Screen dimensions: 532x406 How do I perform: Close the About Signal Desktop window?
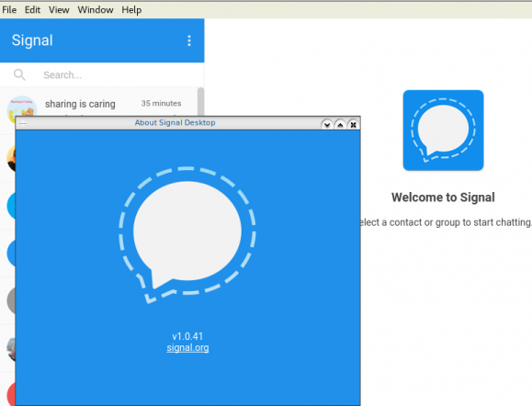tap(353, 125)
